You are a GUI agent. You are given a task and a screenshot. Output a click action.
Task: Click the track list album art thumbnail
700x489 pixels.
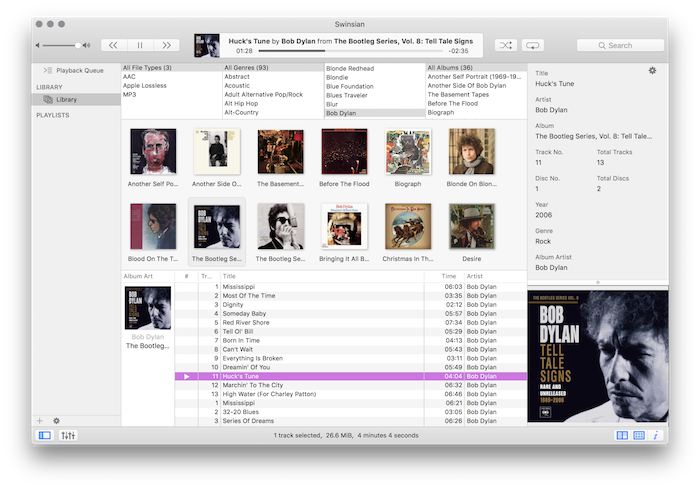[148, 308]
